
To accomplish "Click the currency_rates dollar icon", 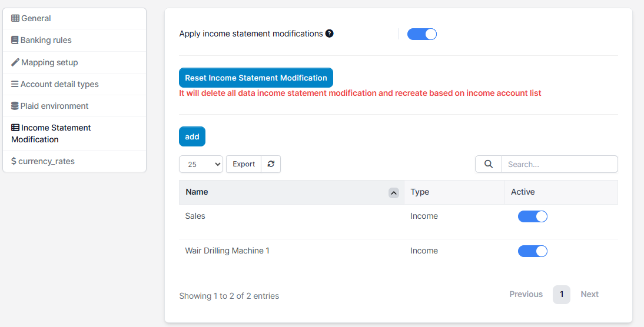I will pyautogui.click(x=14, y=161).
